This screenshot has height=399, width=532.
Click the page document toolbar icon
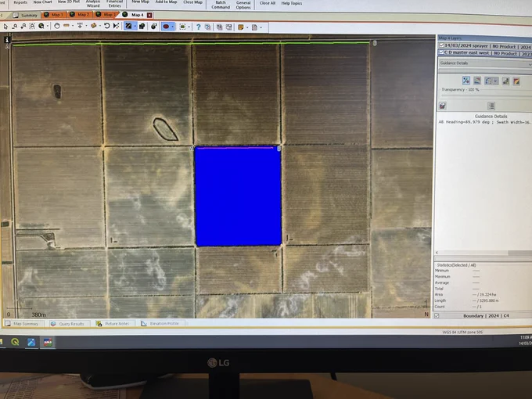point(254,27)
